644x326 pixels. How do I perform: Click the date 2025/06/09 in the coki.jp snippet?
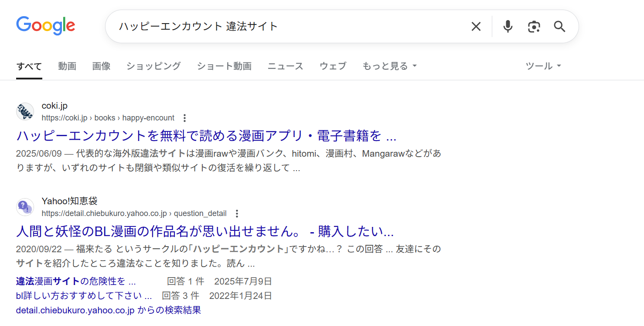pyautogui.click(x=40, y=154)
